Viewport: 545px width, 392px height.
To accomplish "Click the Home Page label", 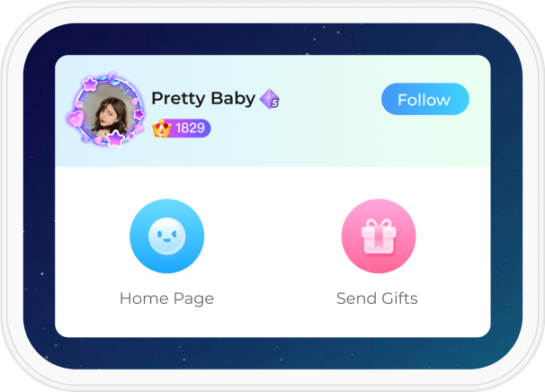I will click(167, 298).
